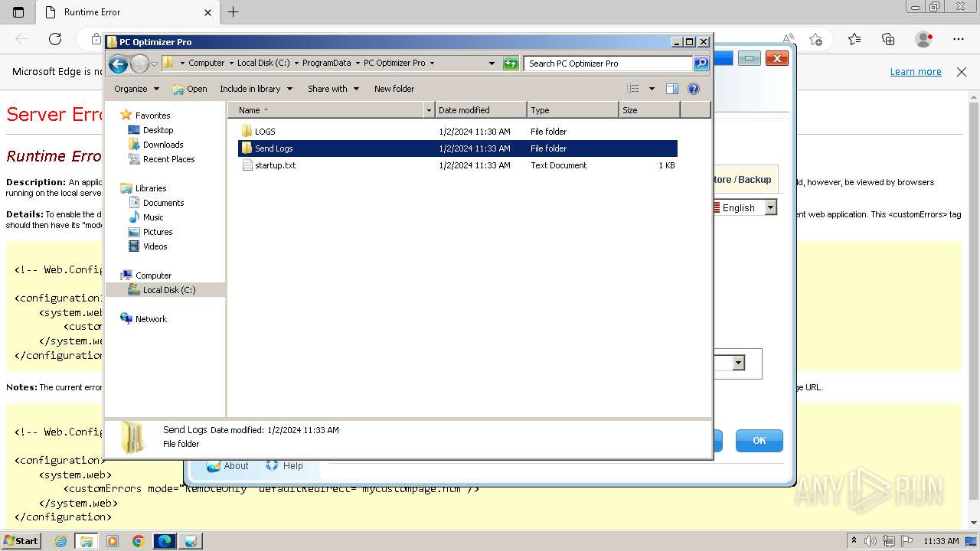Screen dimensions: 980x551
Task: Create a New folder
Action: point(394,89)
